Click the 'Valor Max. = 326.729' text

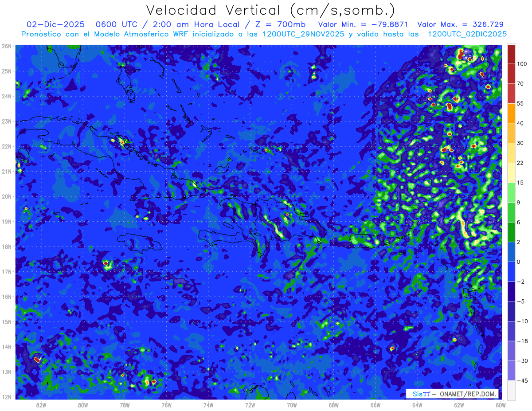(x=461, y=24)
